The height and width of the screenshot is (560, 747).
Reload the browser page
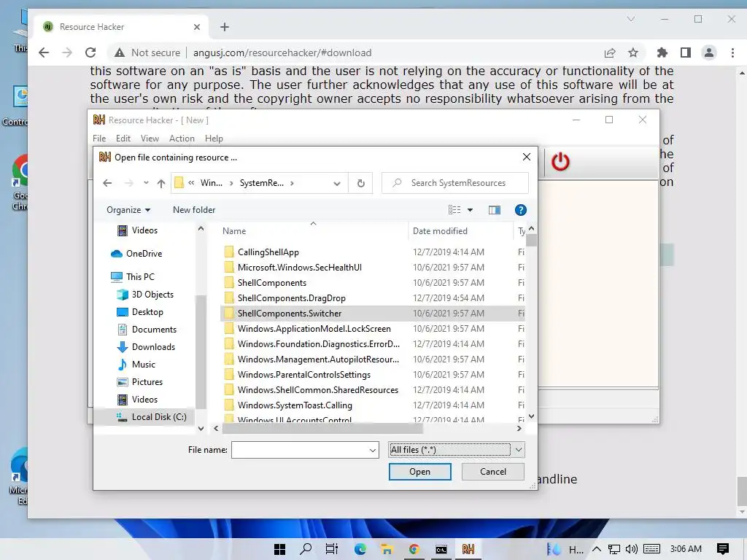pyautogui.click(x=90, y=52)
